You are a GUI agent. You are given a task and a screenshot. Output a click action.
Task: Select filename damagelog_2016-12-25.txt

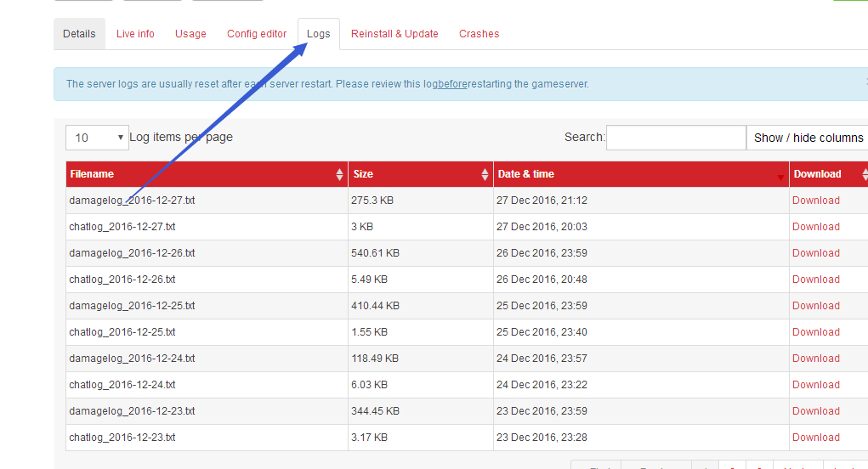[x=132, y=306]
